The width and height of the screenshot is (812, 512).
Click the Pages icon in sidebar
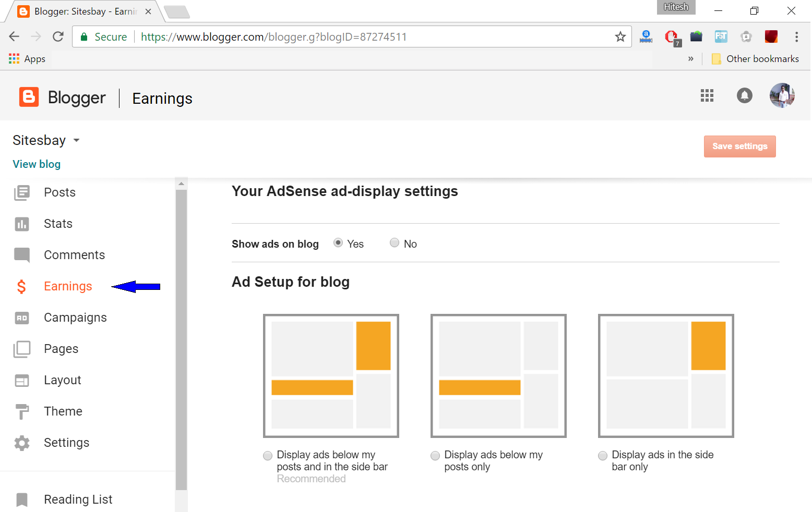(x=22, y=349)
